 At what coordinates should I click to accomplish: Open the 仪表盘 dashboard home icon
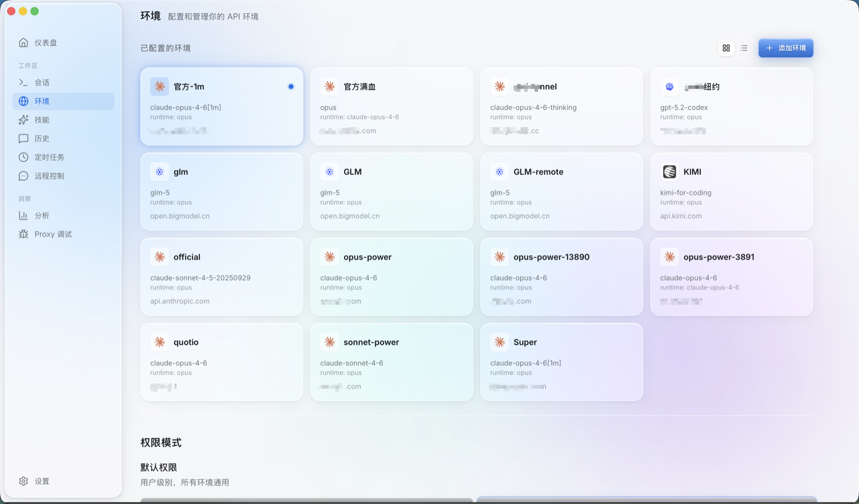(24, 42)
